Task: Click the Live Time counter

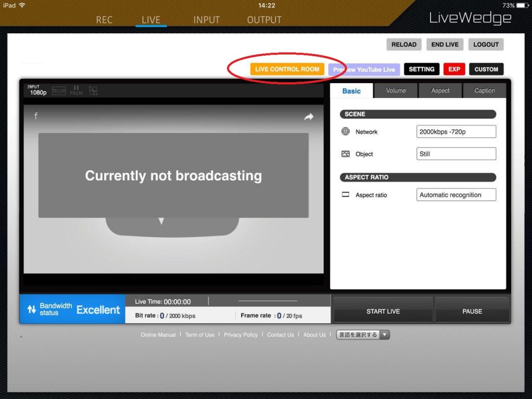Action: coord(163,302)
